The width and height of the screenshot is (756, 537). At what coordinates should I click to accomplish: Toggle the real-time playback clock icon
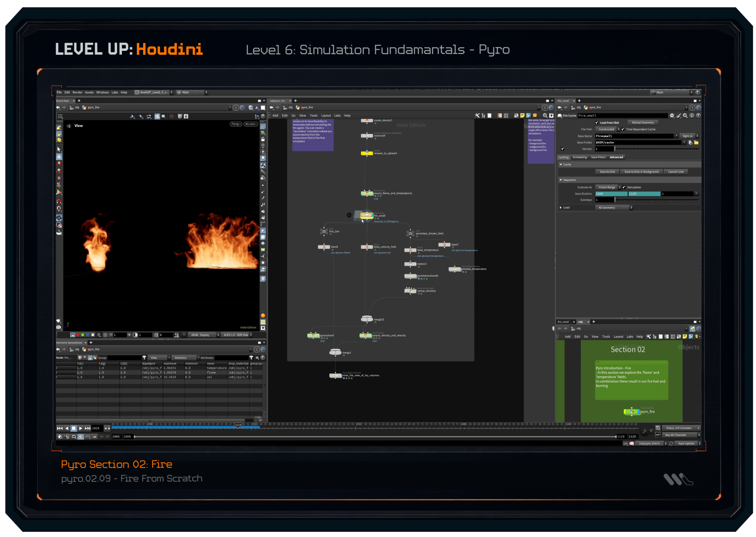click(81, 436)
